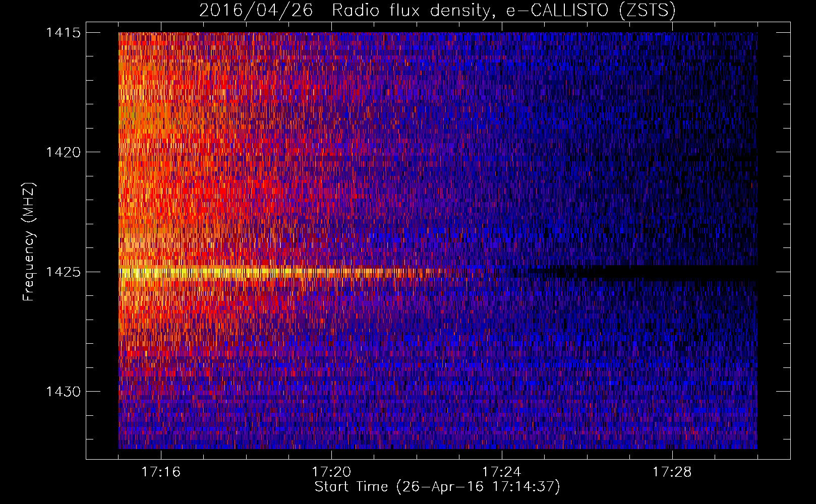
Task: Click the 17:28 time axis label
Action: click(x=672, y=472)
